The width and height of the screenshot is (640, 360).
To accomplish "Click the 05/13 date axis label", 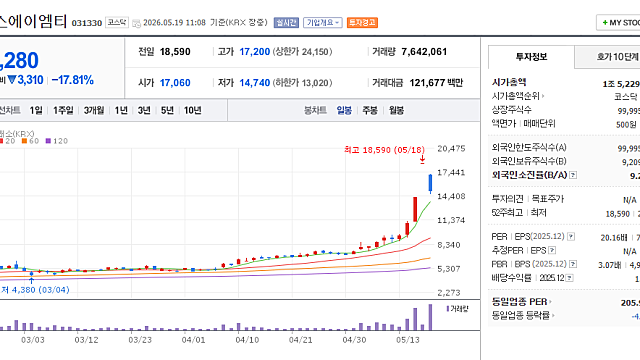I will pos(408,340).
